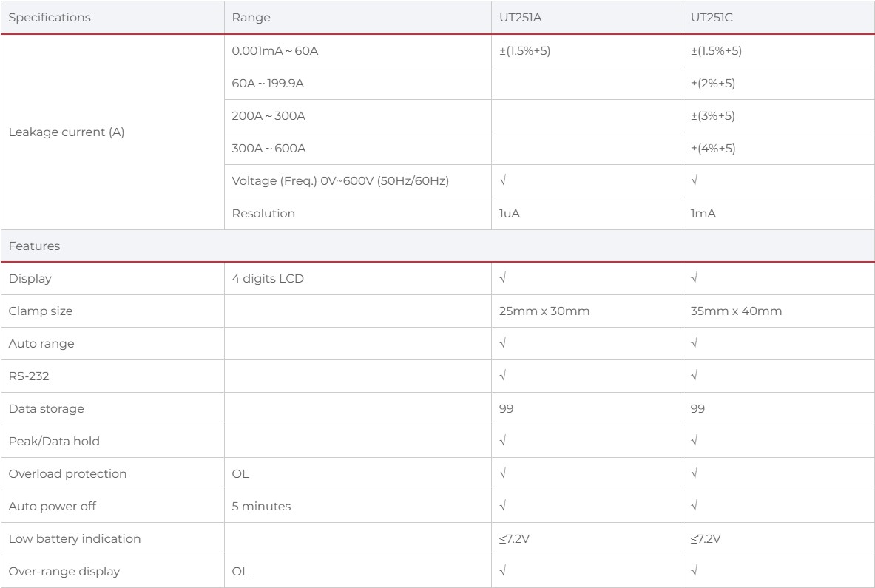
Task: Click the 4 digits LCD cell
Action: pyautogui.click(x=268, y=278)
